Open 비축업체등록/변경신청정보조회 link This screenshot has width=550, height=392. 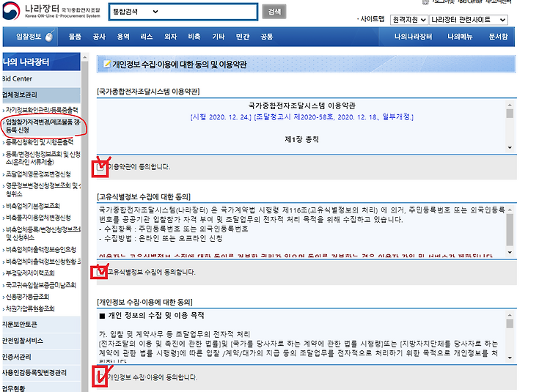pos(43,234)
